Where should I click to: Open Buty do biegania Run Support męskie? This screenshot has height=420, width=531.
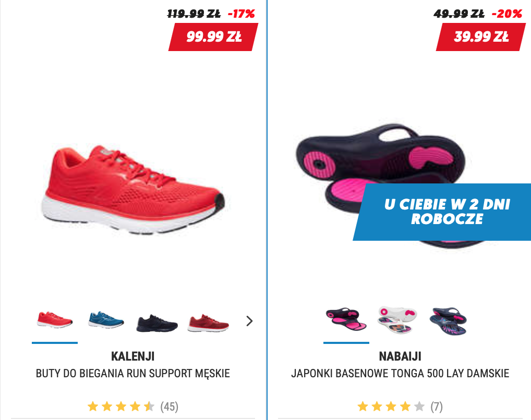(132, 373)
